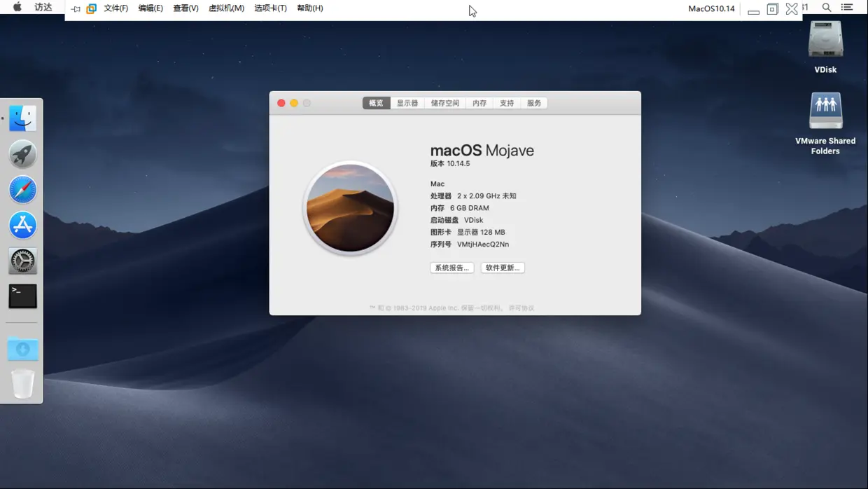This screenshot has height=489, width=868.
Task: Open the 虚拟机(M) menu
Action: coord(226,8)
